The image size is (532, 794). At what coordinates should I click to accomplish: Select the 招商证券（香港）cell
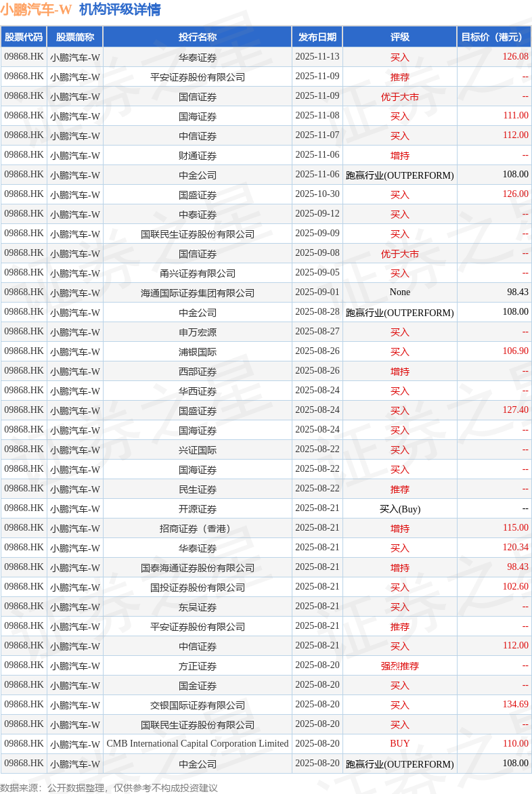tap(198, 528)
